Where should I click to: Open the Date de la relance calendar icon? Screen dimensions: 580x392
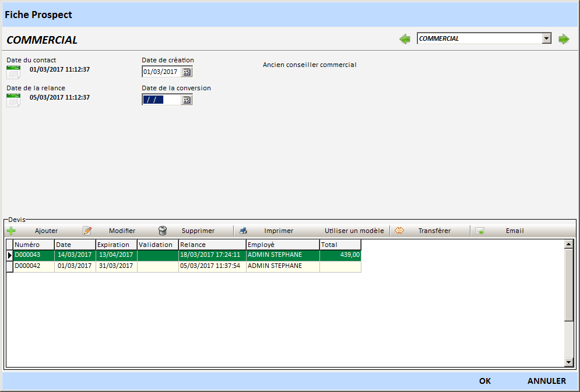click(13, 100)
